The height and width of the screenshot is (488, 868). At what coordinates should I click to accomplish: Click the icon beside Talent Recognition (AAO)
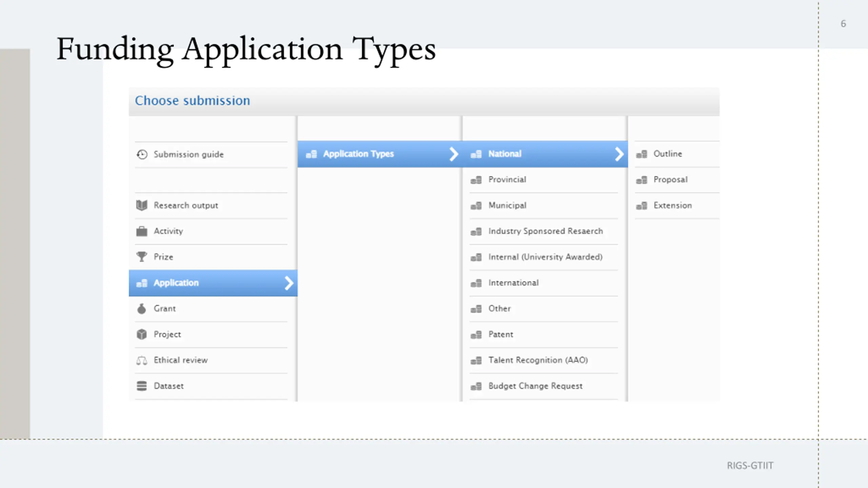(476, 361)
